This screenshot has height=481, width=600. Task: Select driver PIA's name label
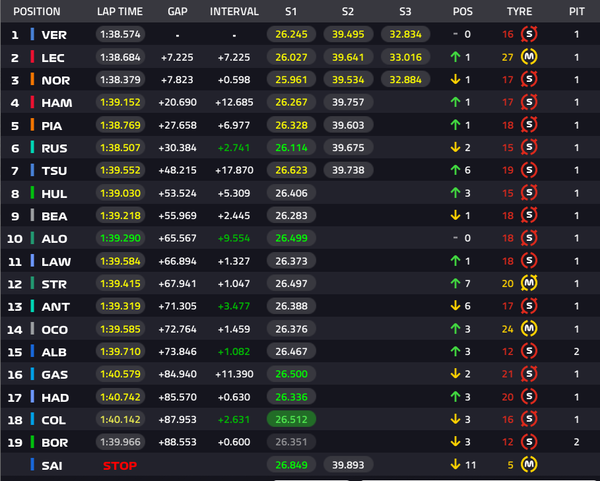click(53, 125)
